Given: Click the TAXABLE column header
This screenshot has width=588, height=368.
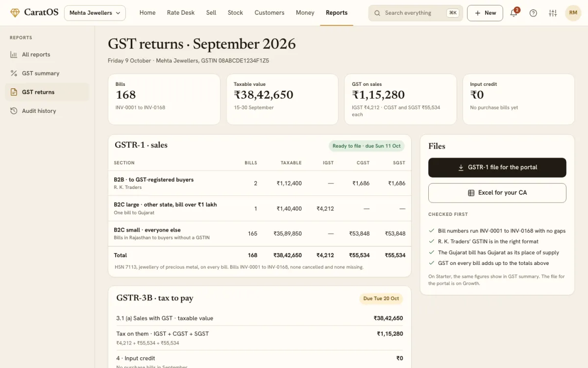Looking at the screenshot, I should (291, 163).
